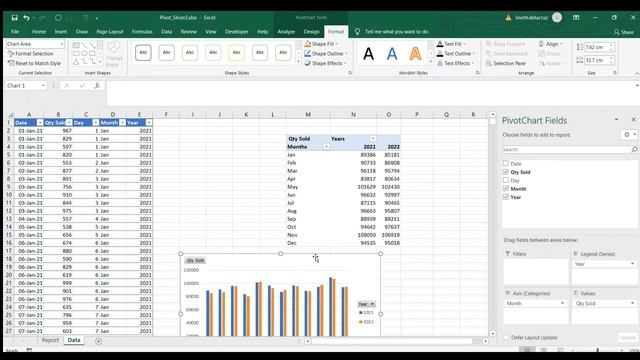Switch to the Design ribbon tab
This screenshot has width=640, height=360.
click(311, 31)
